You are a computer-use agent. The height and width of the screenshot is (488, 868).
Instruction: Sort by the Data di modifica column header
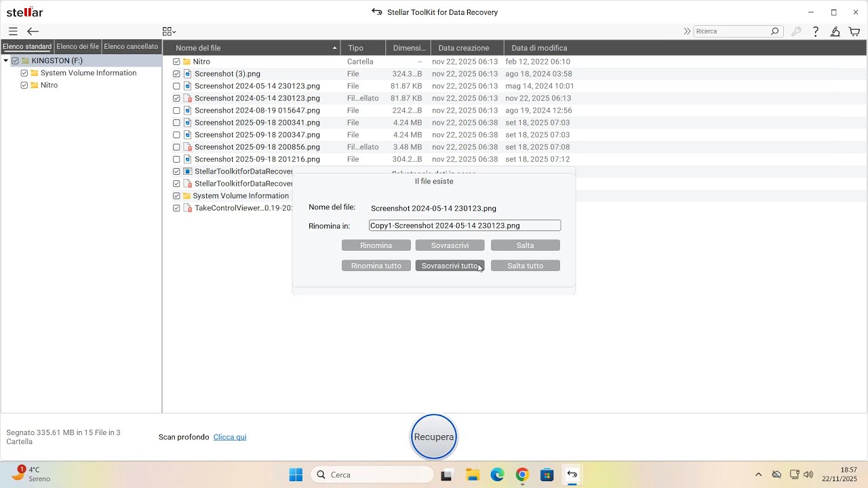539,48
